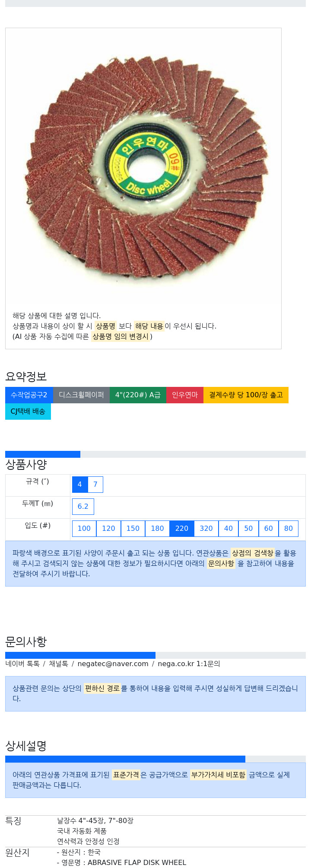
Task: Click the negatec@naver.com email address
Action: pos(113,664)
